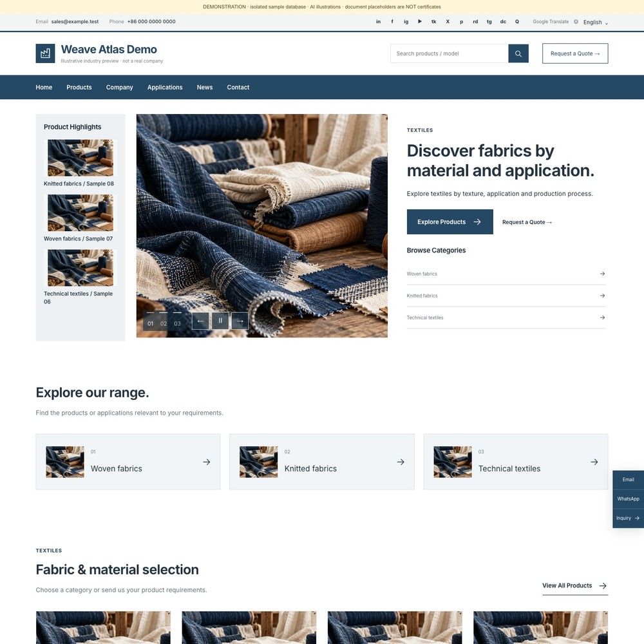The image size is (644, 644).
Task: Open the Quora social icon
Action: 517,22
